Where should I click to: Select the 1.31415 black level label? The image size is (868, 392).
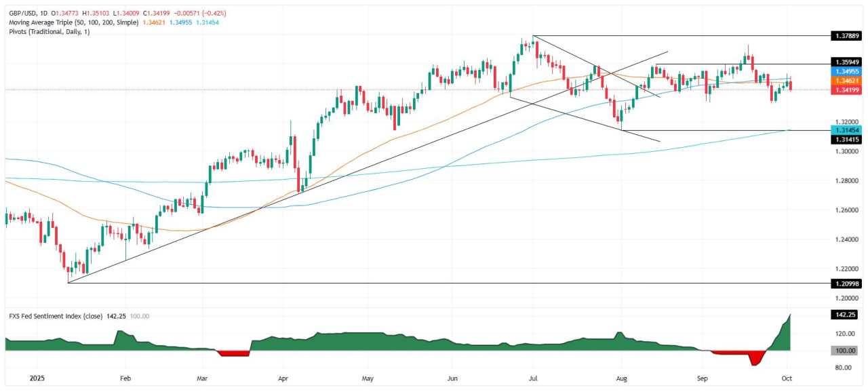click(848, 138)
